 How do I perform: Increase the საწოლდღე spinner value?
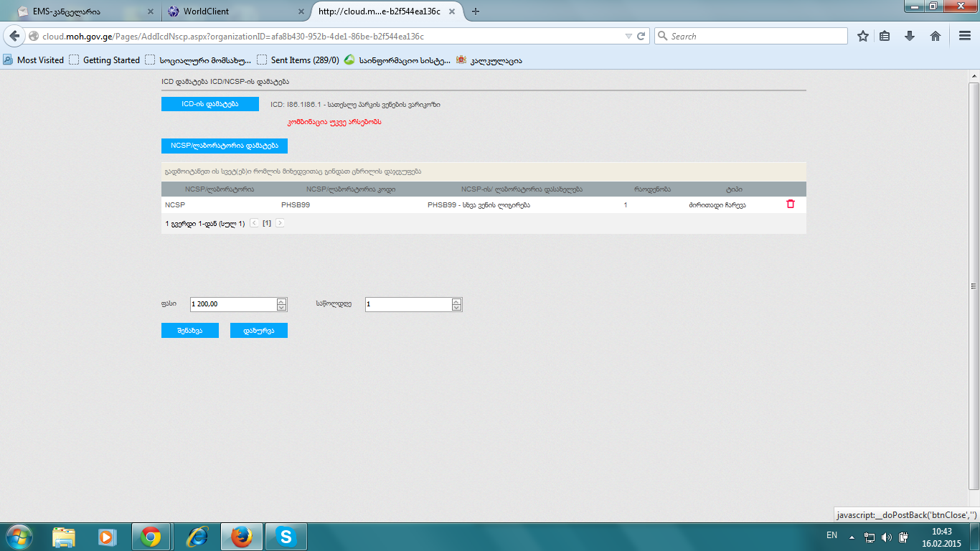[x=456, y=301]
